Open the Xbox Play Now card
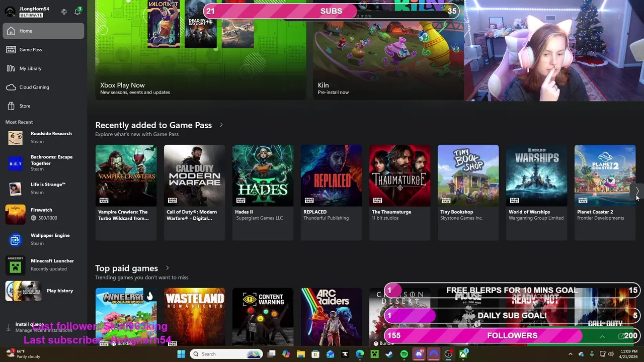The image size is (644, 362). pos(201,49)
